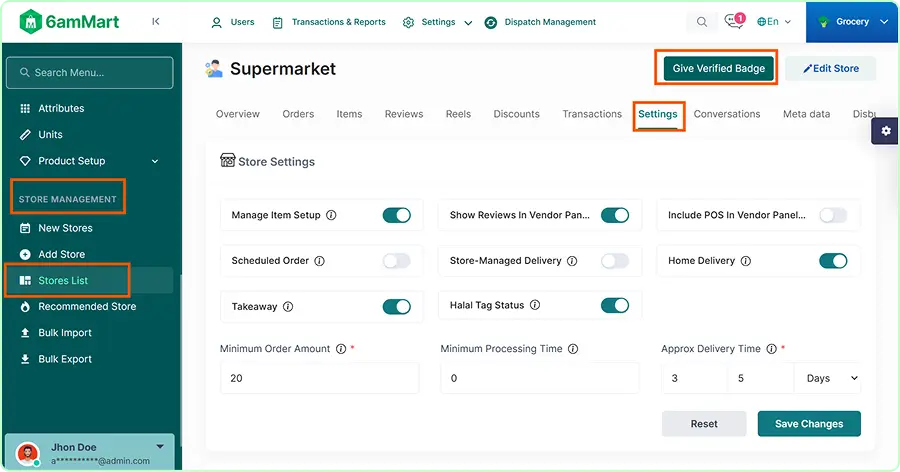This screenshot has height=472, width=900.
Task: Open the Reviews tab
Action: pyautogui.click(x=404, y=114)
